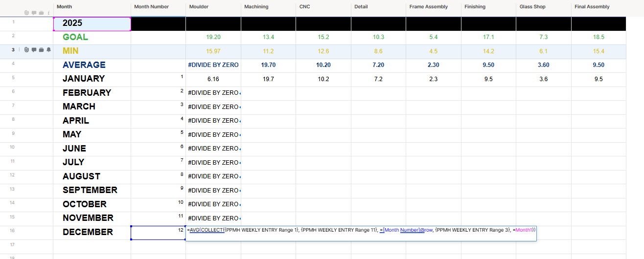Click the January Moulder value 6.16
The height and width of the screenshot is (259, 644).
pyautogui.click(x=213, y=79)
